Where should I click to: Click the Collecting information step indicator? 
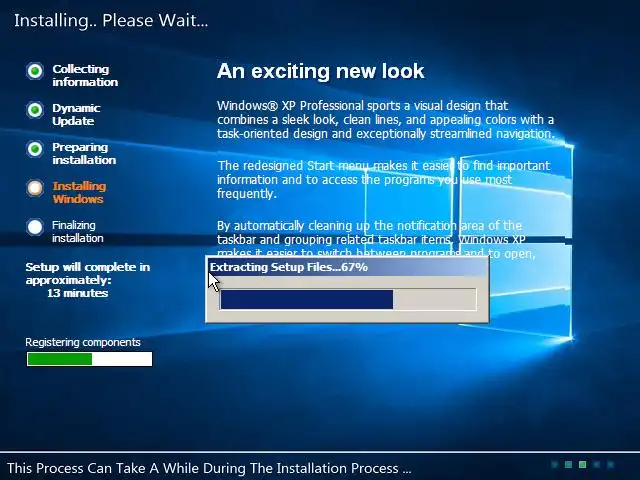[x=35, y=71]
